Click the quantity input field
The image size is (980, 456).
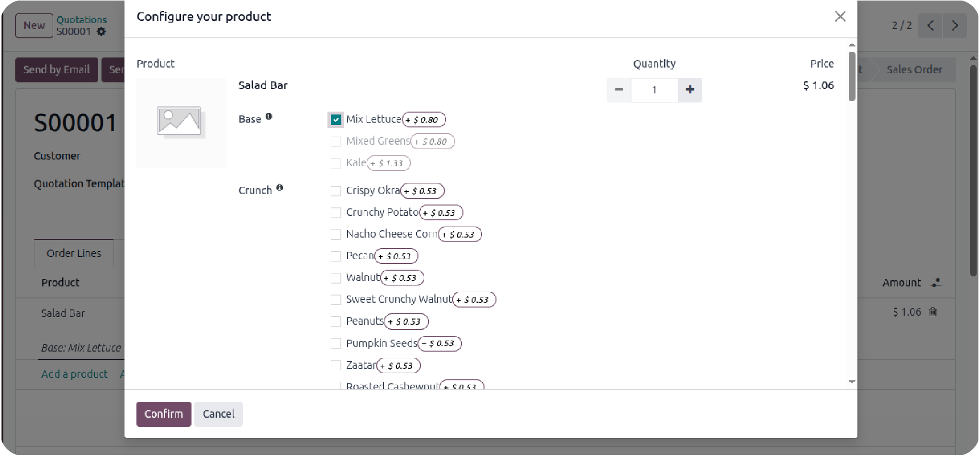tap(654, 90)
